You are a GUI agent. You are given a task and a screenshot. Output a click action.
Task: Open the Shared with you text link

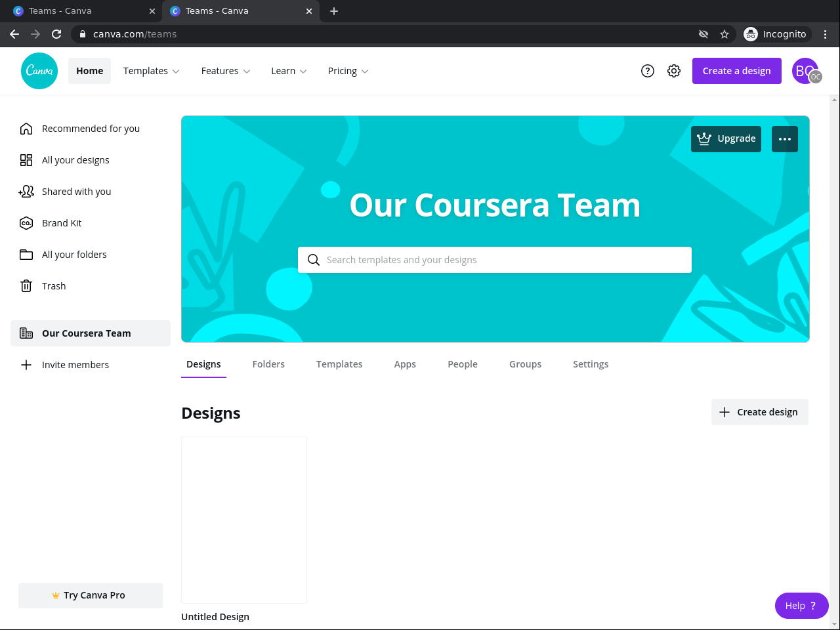[77, 192]
